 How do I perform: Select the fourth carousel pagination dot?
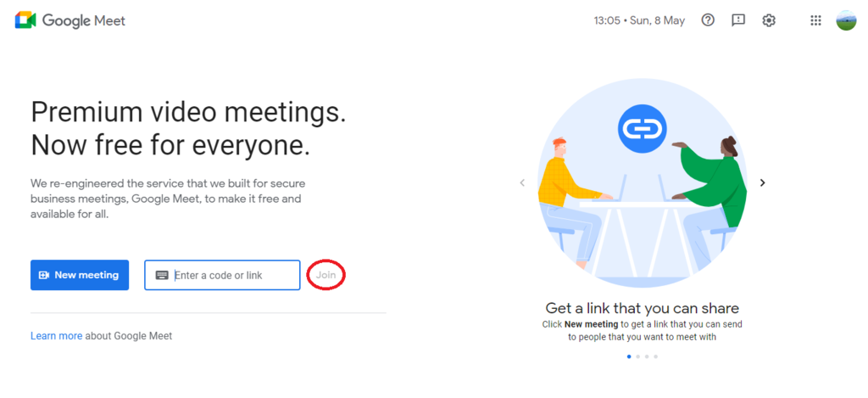click(x=655, y=356)
